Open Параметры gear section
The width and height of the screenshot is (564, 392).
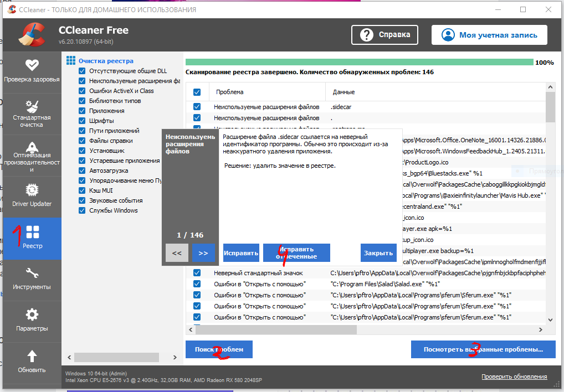tap(32, 321)
